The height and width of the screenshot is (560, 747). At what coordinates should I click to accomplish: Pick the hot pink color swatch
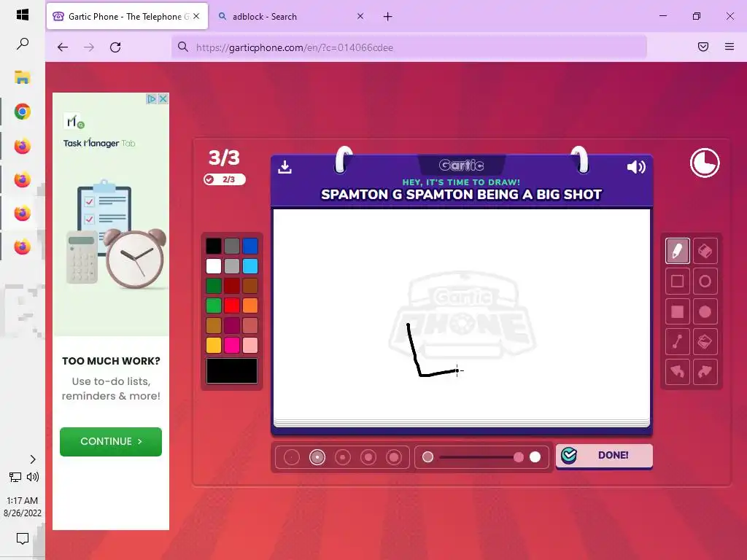[231, 345]
